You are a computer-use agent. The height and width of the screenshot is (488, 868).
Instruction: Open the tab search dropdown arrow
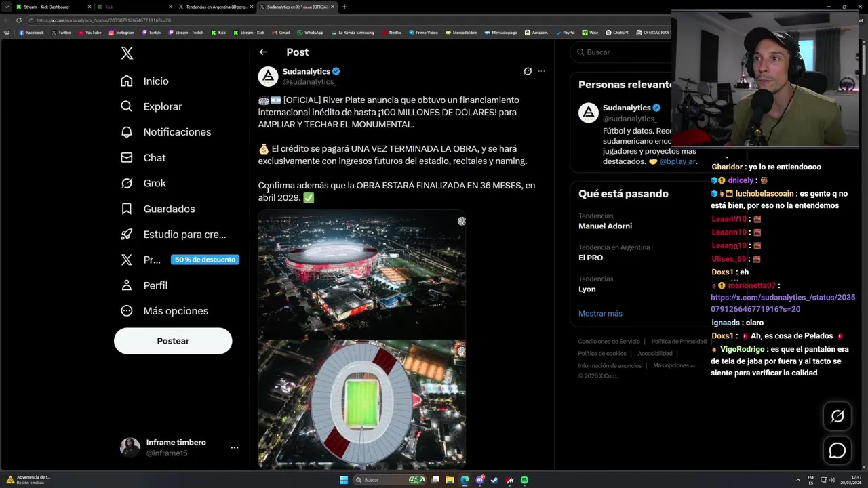tap(7, 7)
